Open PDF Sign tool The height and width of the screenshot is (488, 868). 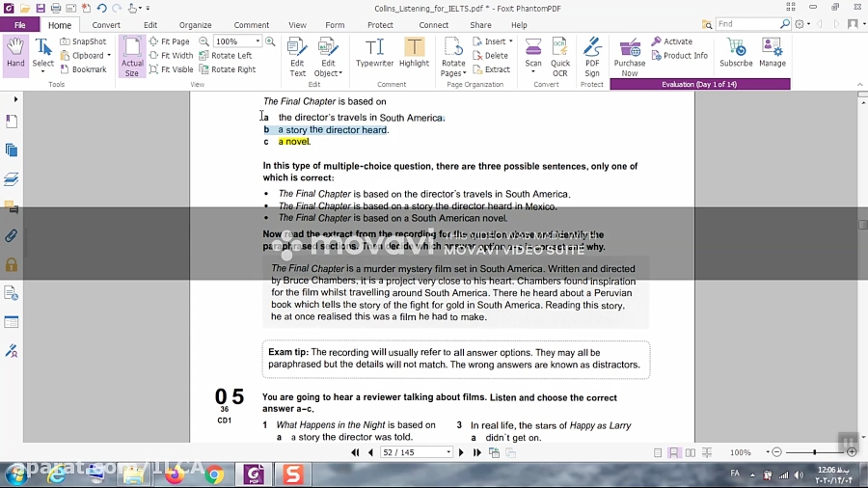tap(592, 57)
